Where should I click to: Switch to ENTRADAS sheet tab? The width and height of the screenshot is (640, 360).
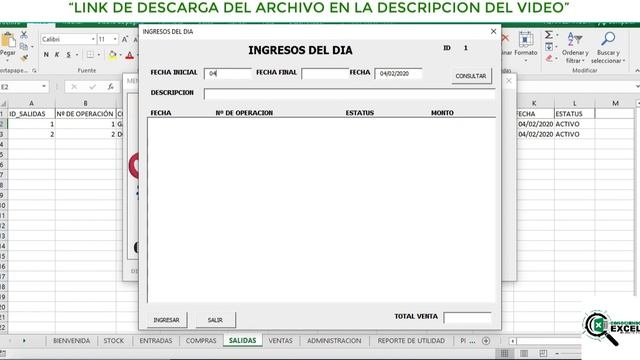point(156,340)
